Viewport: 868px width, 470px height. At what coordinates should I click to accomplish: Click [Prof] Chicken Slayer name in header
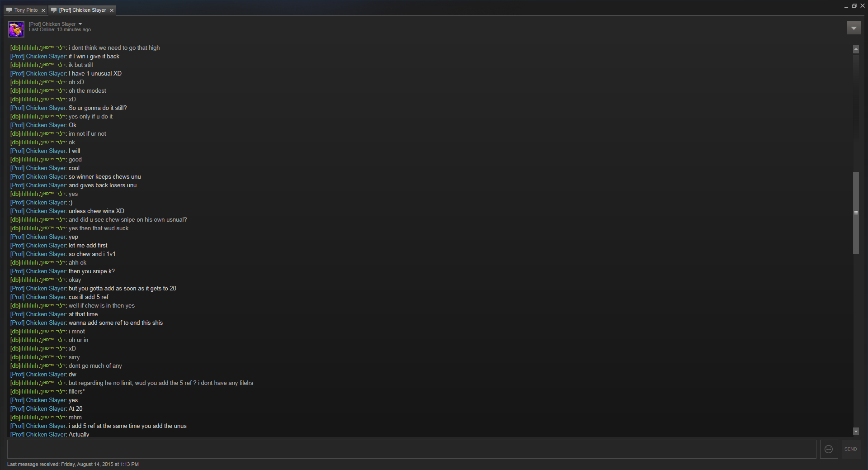(x=52, y=24)
